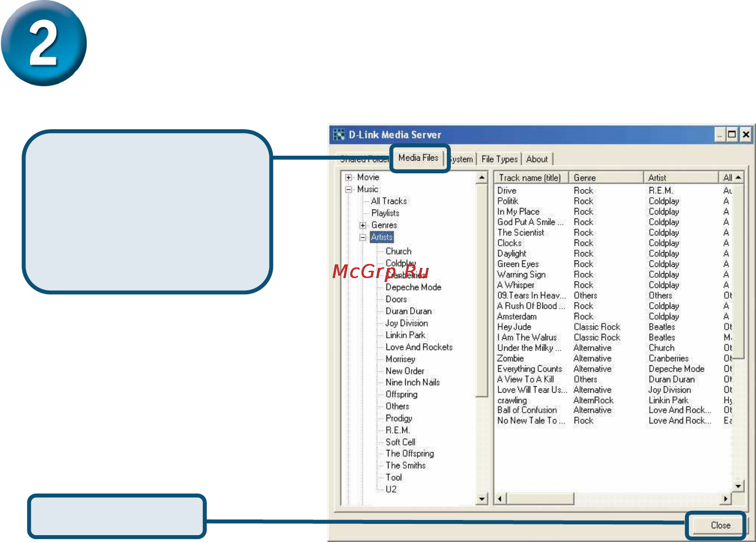756x542 pixels.
Task: Select Nine Inch Nails in tree
Action: point(413,382)
